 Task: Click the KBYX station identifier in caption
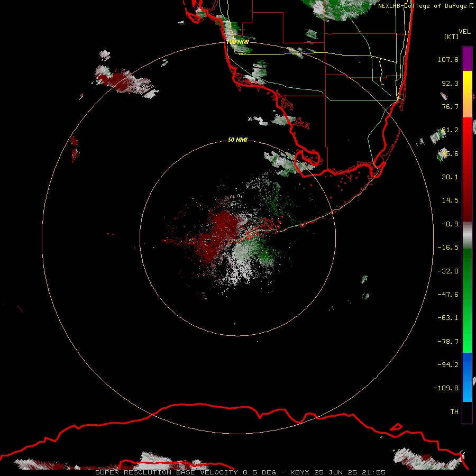coord(300,472)
